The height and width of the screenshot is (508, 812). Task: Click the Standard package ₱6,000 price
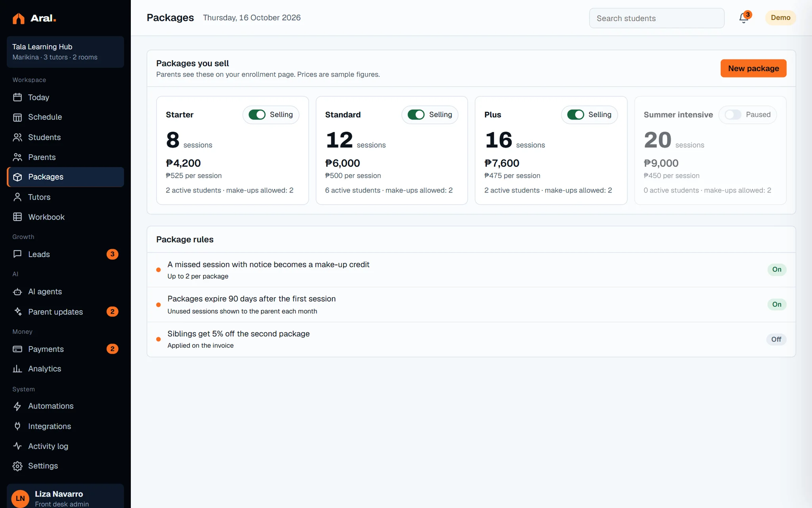[x=343, y=163]
